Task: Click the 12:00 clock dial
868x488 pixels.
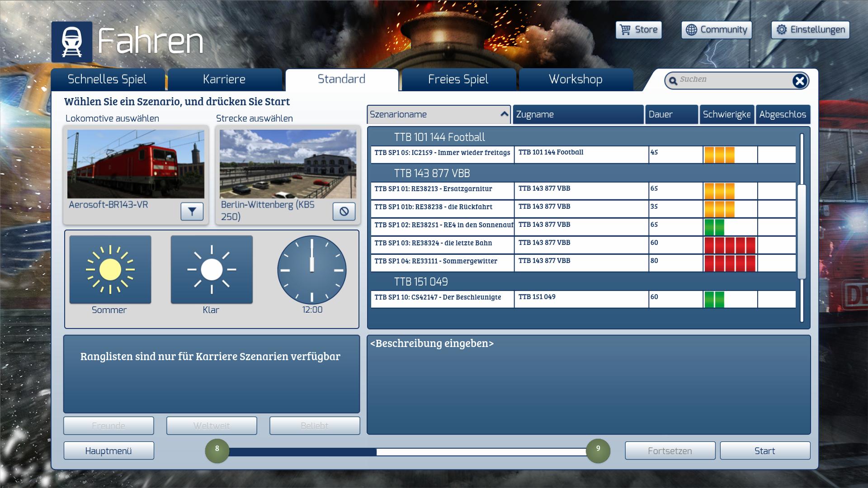Action: pyautogui.click(x=312, y=270)
